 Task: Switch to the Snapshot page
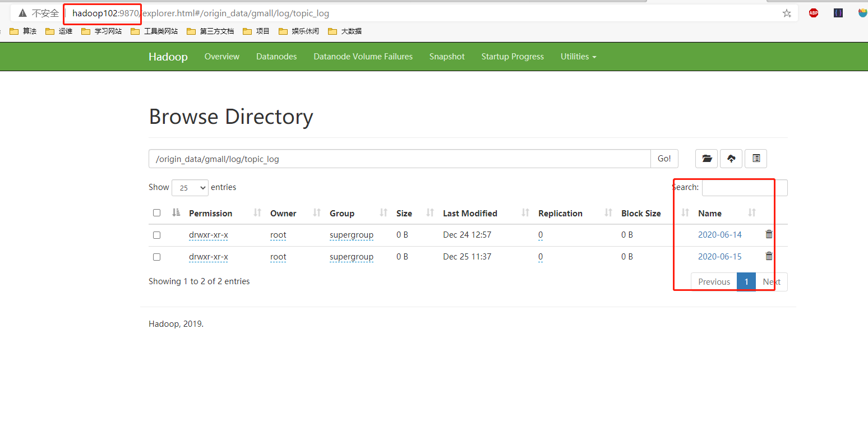point(447,56)
